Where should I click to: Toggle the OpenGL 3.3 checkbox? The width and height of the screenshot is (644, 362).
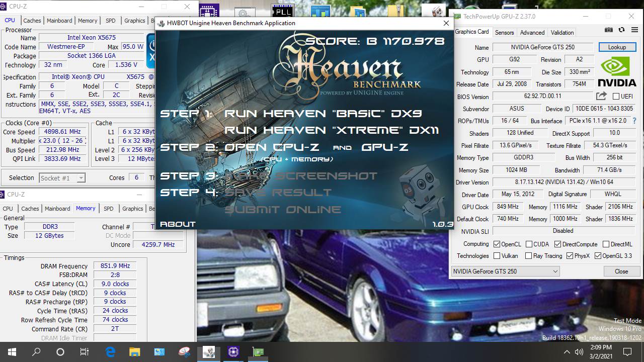[598, 256]
